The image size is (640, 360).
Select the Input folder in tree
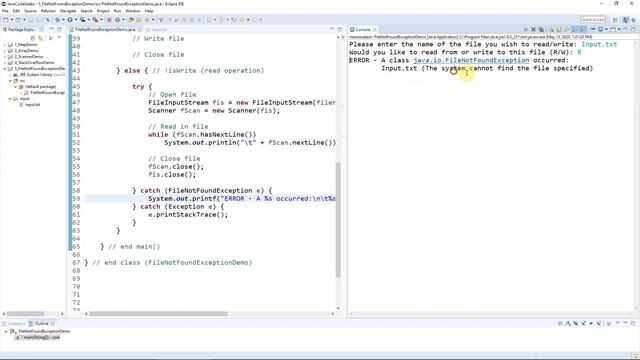click(22, 99)
